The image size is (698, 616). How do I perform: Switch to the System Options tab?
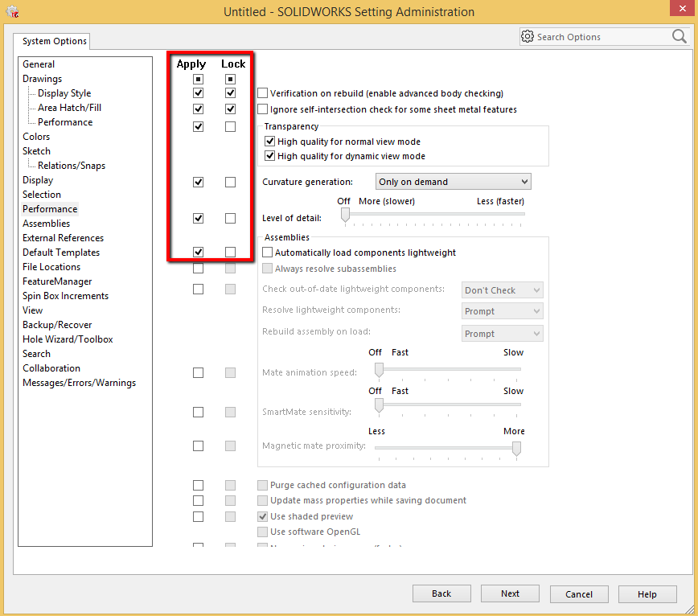coord(55,41)
